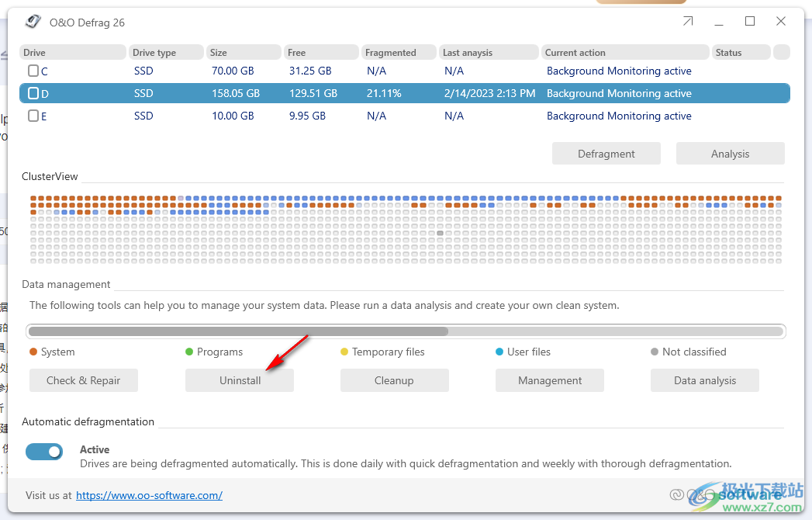Click the yellow Temporary files legend dot
The image size is (812, 520).
click(x=344, y=352)
